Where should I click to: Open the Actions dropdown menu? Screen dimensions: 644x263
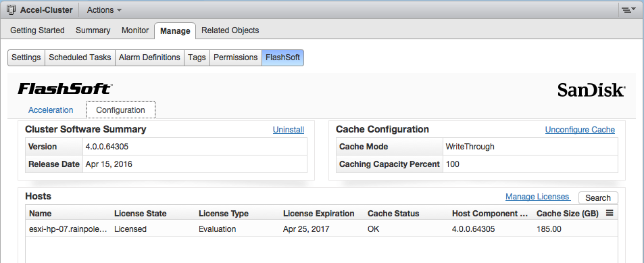point(104,10)
